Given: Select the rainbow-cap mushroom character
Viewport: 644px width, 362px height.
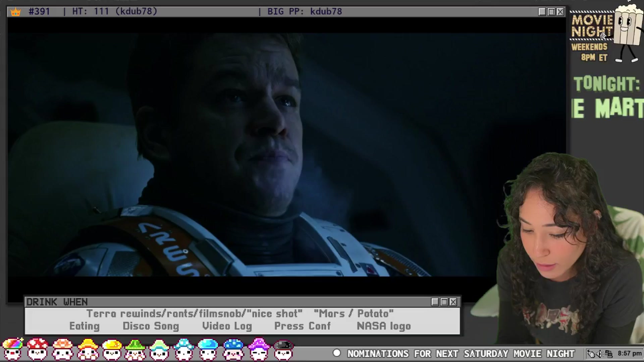Looking at the screenshot, I should click(x=12, y=349).
